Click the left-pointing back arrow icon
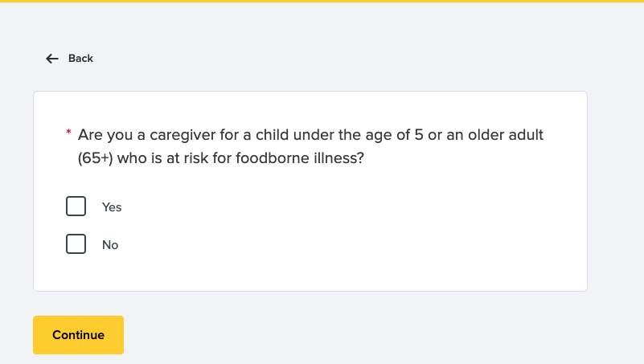The width and height of the screenshot is (644, 364). (x=52, y=59)
